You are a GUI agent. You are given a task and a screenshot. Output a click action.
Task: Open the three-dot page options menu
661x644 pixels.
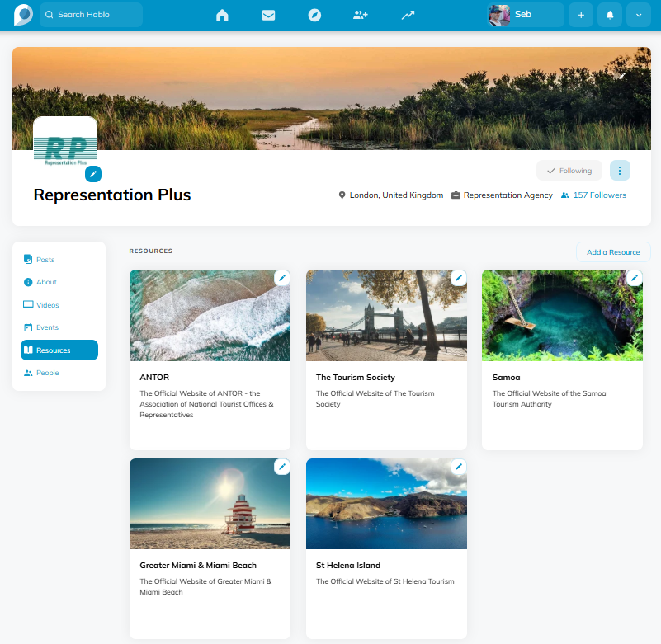[620, 171]
